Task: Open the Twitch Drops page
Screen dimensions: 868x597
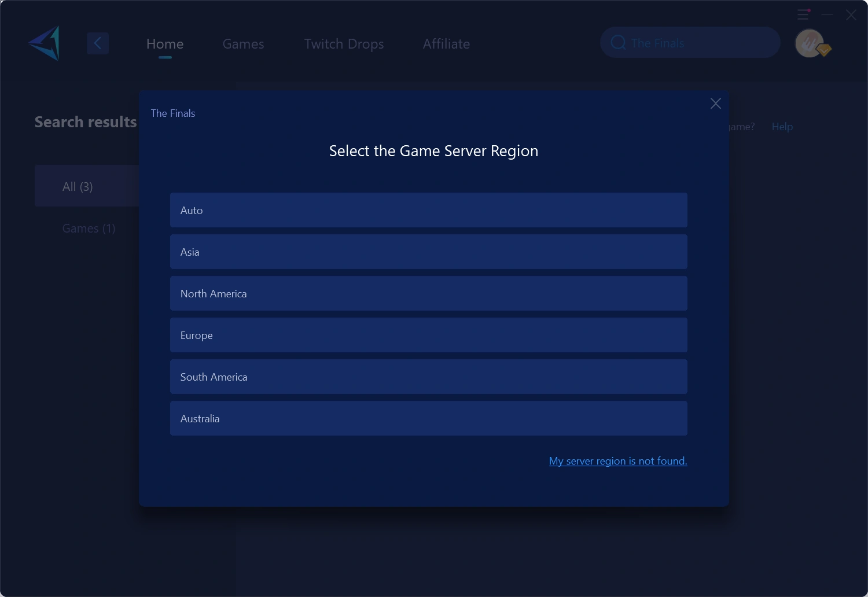Action: coord(344,43)
